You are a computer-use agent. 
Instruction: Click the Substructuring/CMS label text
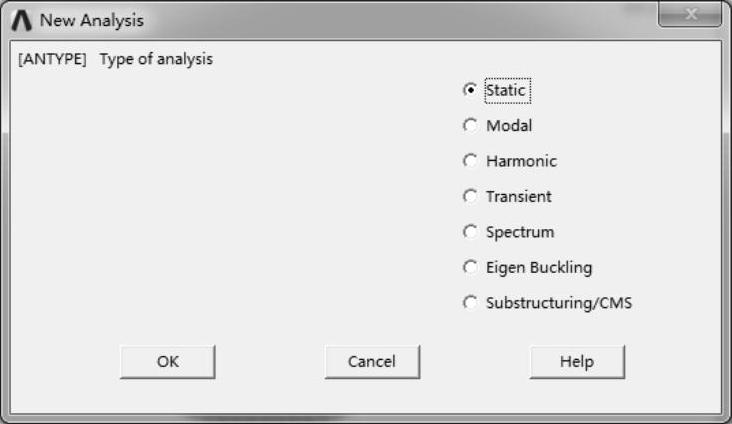(559, 303)
